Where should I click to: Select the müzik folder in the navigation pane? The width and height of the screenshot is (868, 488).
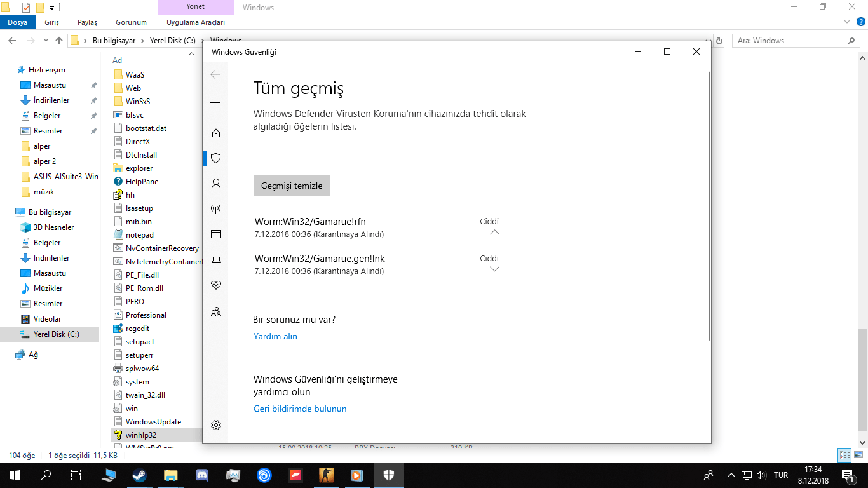pos(44,192)
